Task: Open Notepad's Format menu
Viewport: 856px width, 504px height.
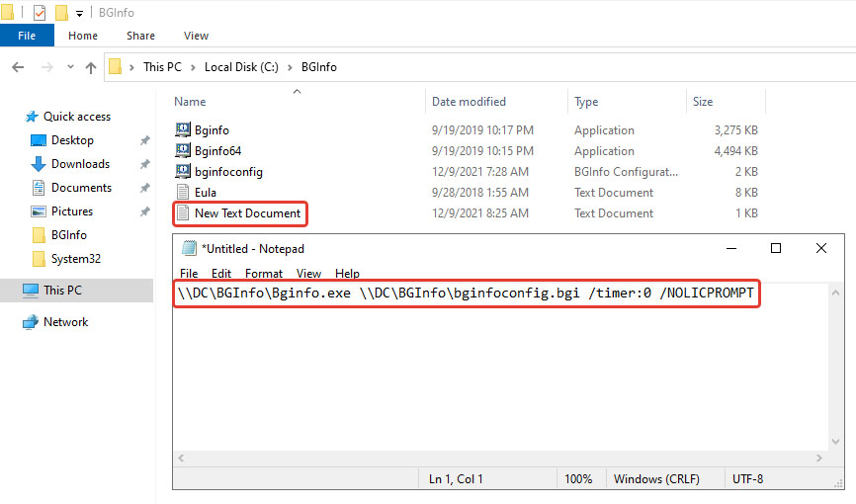Action: click(264, 274)
